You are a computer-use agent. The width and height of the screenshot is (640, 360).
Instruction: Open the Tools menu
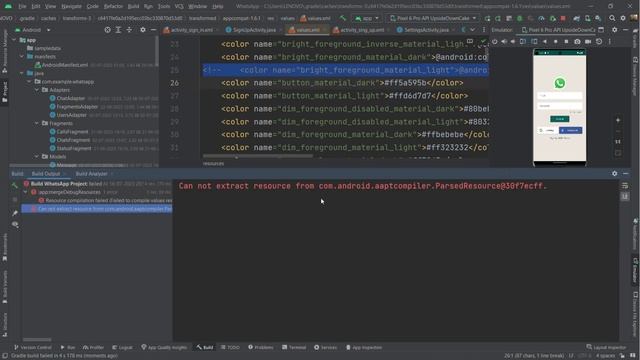(x=164, y=7)
